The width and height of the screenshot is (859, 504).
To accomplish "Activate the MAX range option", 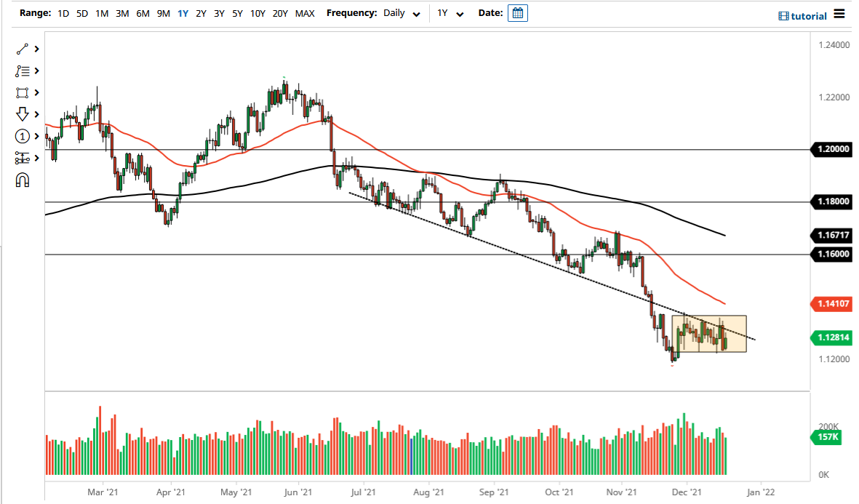I will coord(305,13).
